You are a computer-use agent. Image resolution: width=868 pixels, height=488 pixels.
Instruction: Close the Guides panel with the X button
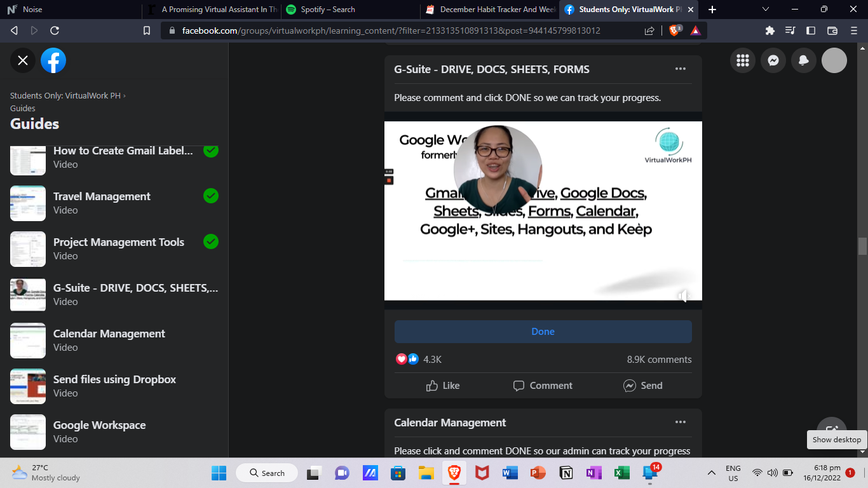pos(23,60)
